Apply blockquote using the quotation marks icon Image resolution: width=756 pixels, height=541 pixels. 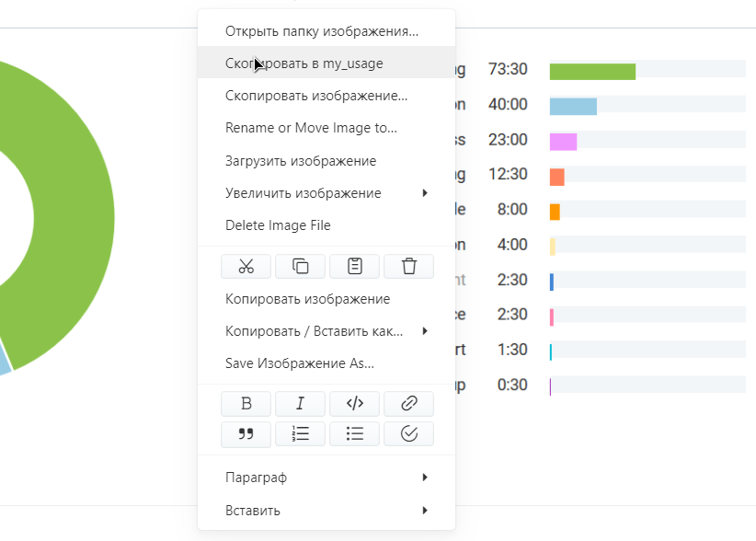point(246,434)
